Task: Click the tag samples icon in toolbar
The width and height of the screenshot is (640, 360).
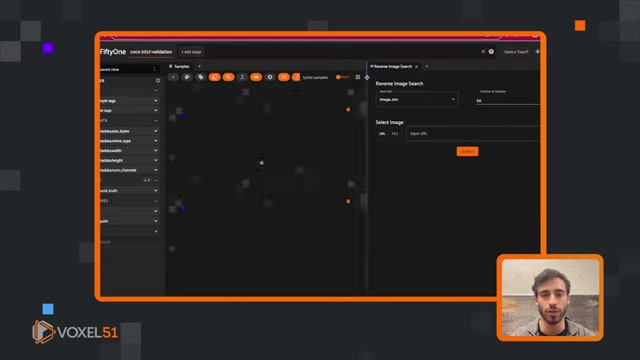Action: tap(200, 77)
